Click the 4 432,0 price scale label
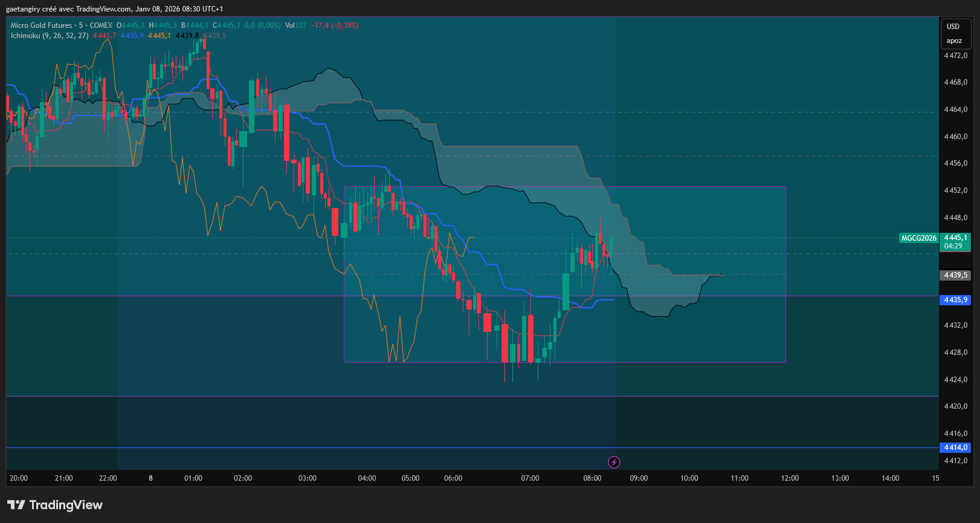Screen dimensions: 980x523 956,325
